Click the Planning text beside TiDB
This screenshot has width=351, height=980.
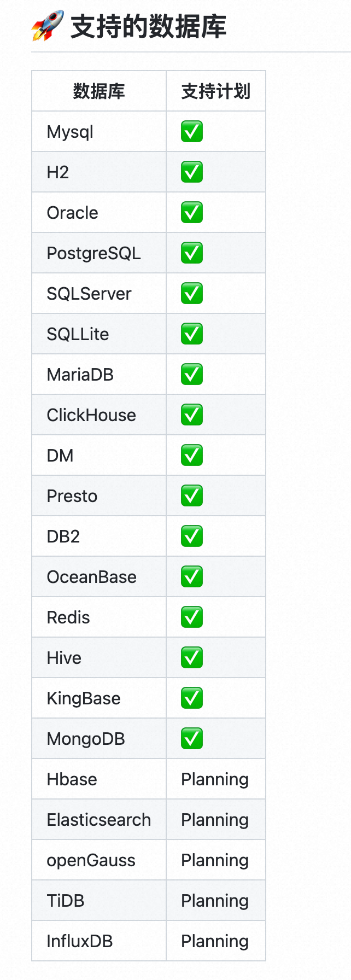tap(215, 901)
